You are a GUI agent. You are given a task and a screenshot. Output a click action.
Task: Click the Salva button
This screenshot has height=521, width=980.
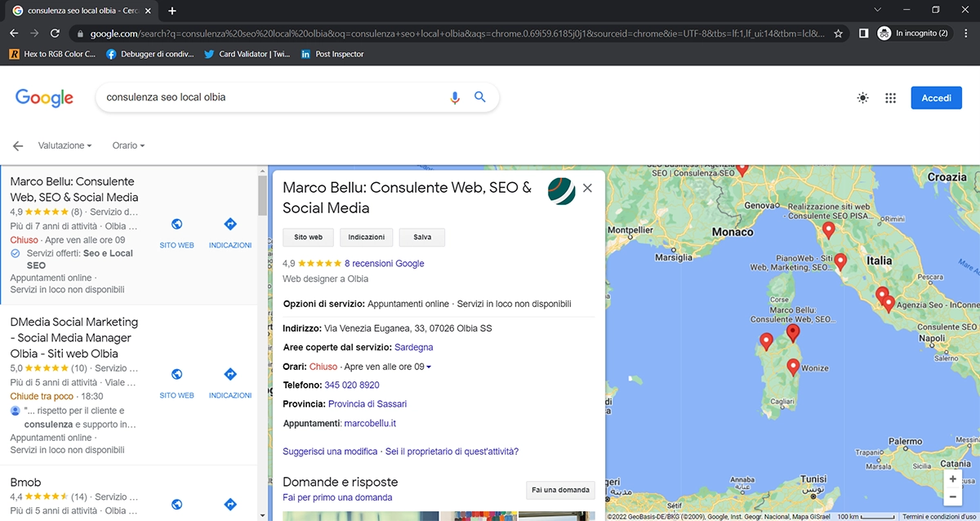[x=422, y=237]
